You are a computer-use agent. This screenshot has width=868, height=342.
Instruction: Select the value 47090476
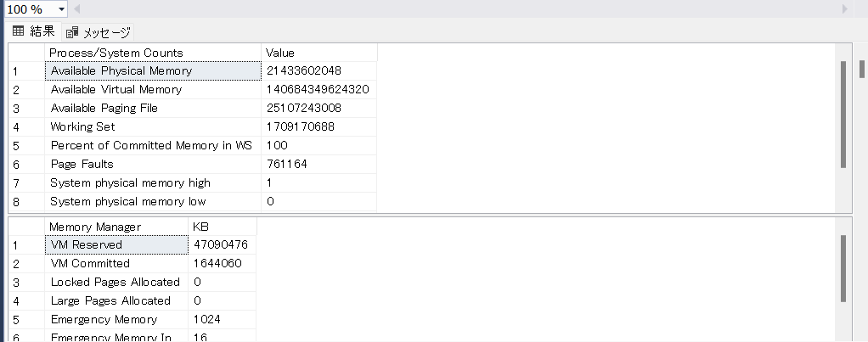(223, 244)
